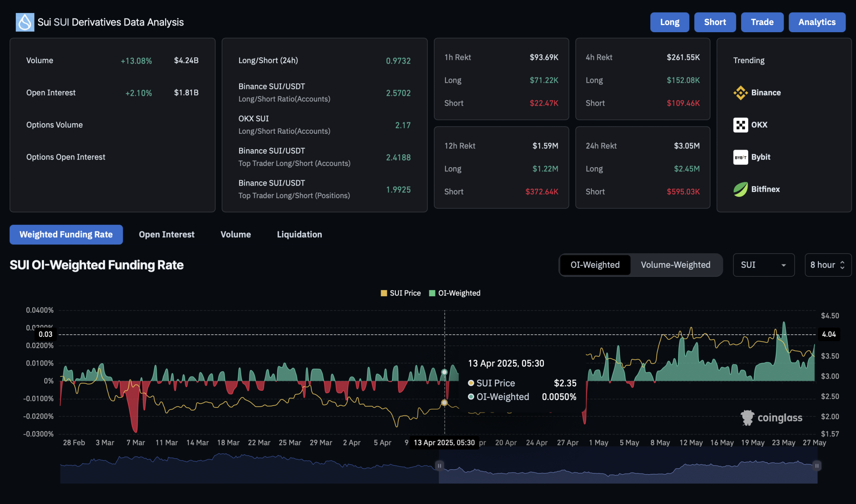This screenshot has height=504, width=856.
Task: Switch to Volume-Weighted funding rate
Action: click(x=675, y=265)
